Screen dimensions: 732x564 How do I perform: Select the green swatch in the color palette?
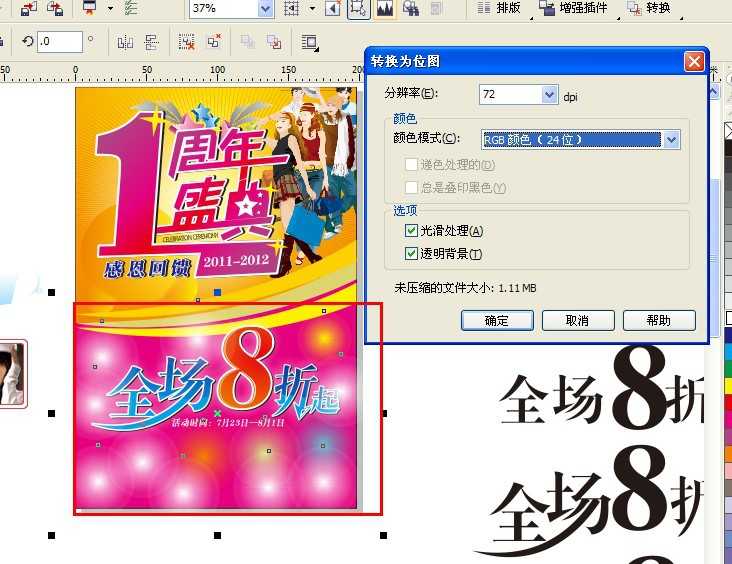(728, 368)
